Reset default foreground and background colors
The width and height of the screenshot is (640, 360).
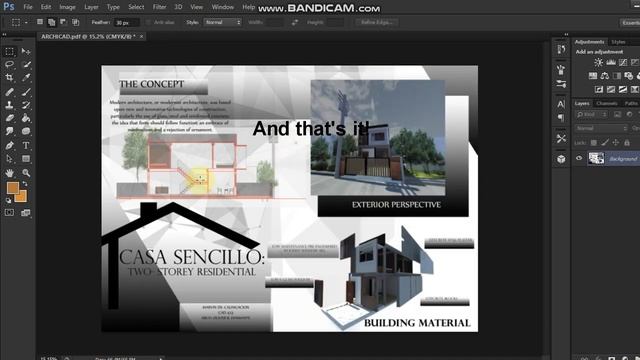tap(9, 200)
